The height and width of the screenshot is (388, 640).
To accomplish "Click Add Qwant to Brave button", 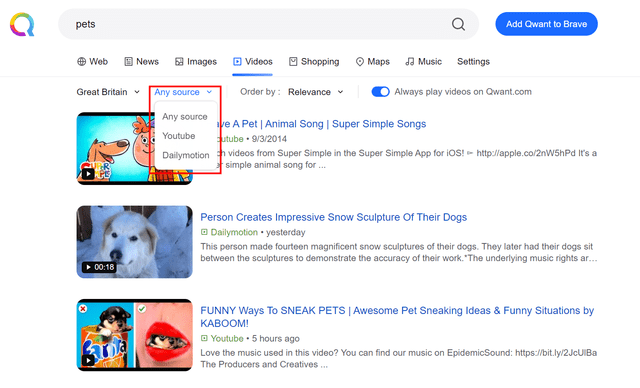I will point(547,24).
